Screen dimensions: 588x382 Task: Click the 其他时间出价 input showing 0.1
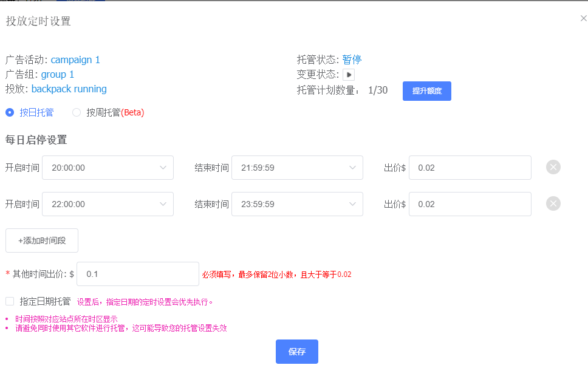pyautogui.click(x=137, y=274)
